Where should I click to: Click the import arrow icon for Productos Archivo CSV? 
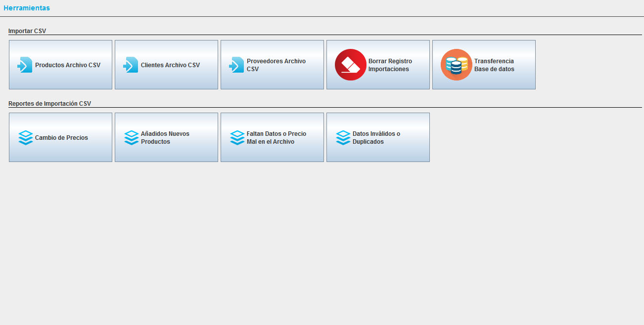25,65
